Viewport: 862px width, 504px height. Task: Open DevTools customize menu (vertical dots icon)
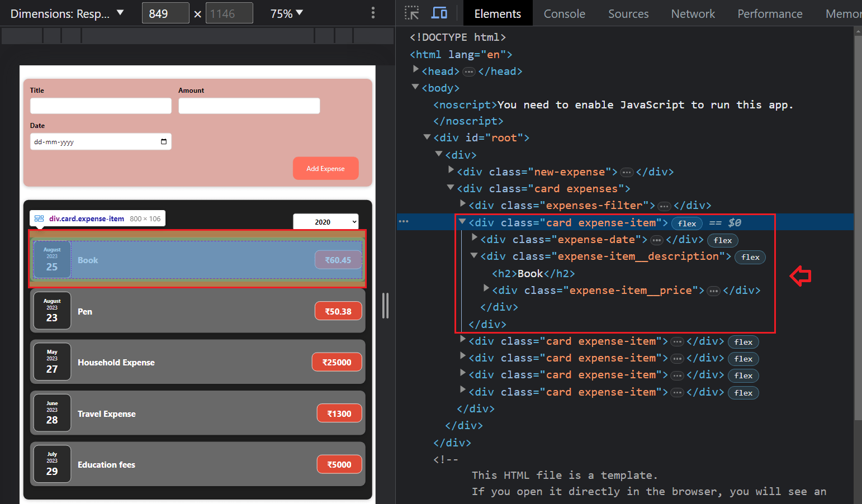(x=373, y=13)
